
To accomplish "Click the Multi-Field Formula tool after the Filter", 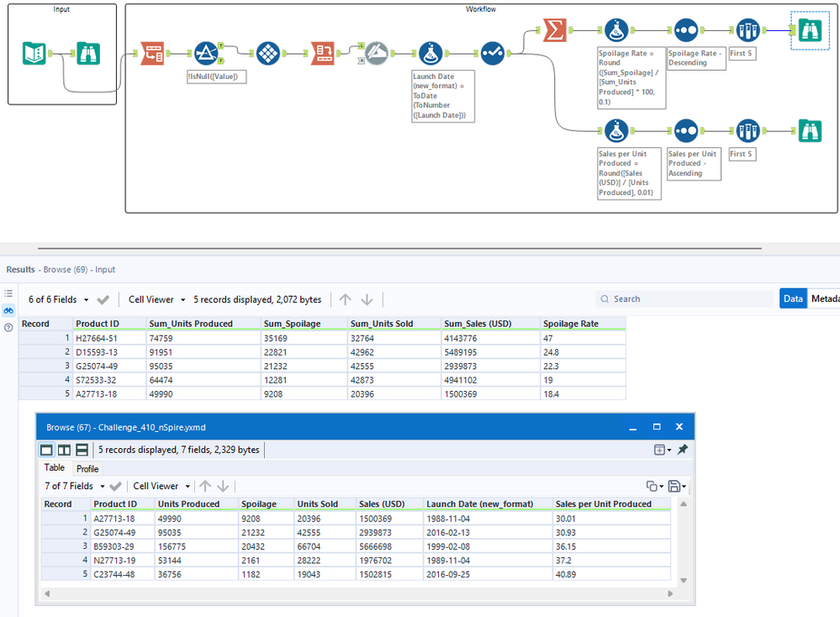I will click(267, 54).
